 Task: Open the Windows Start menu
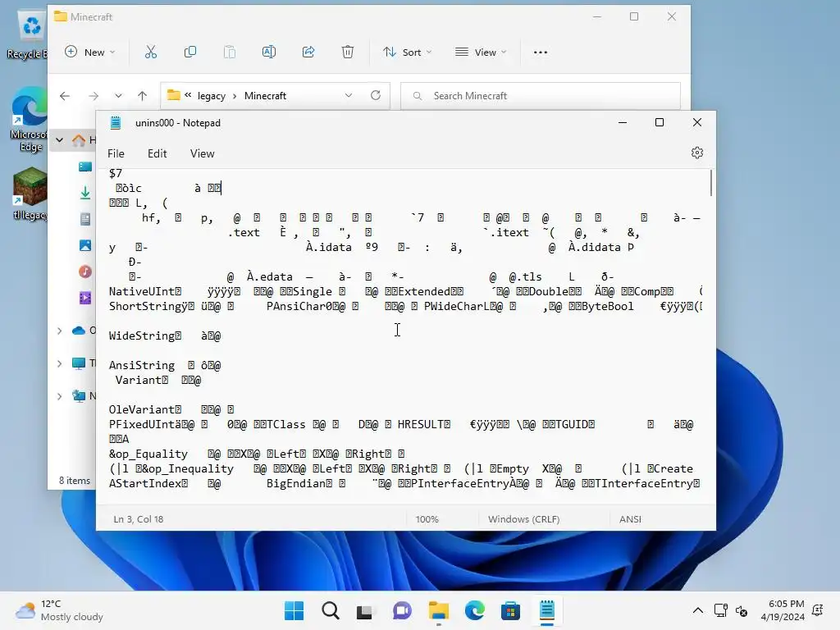coord(294,610)
